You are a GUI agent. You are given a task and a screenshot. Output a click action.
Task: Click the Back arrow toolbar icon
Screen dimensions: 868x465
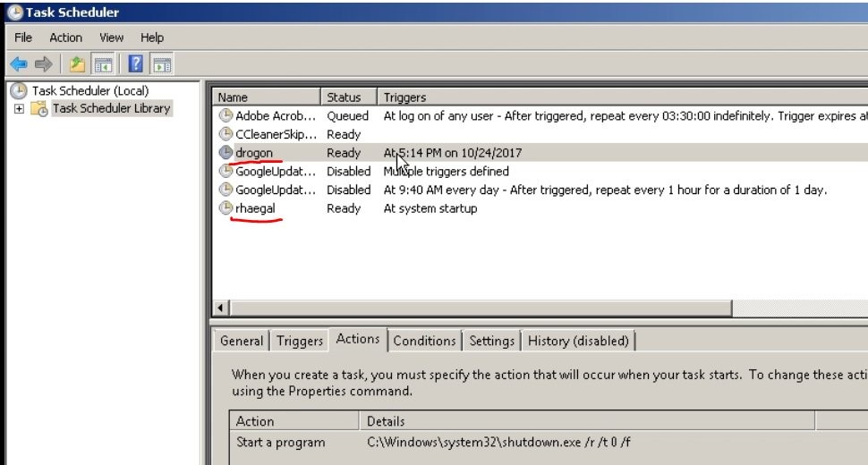click(19, 64)
